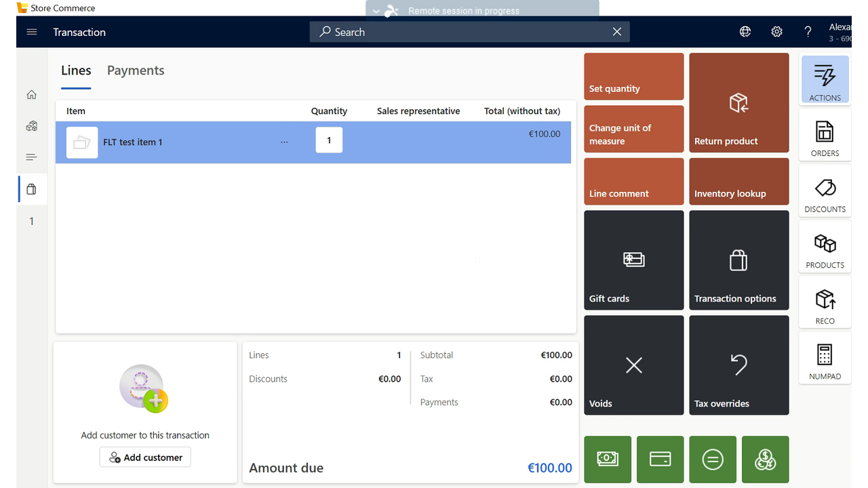
Task: Click the Set quantity tile
Action: 634,77
